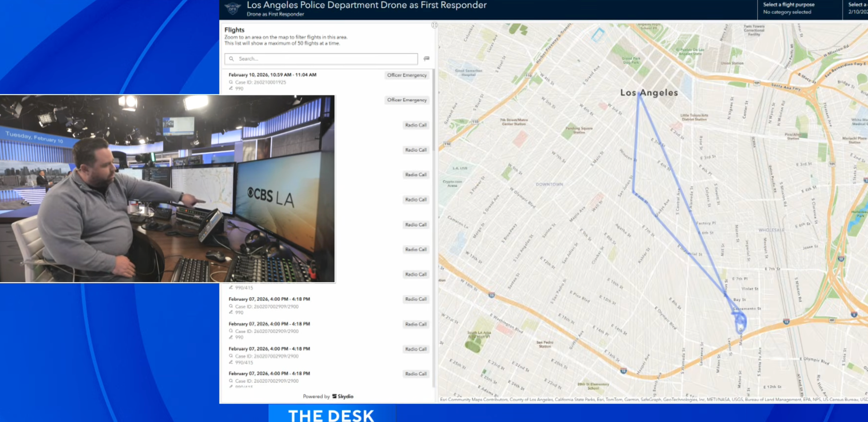Click Los Angeles Police Department page title
Image resolution: width=868 pixels, height=422 pixels.
[367, 5]
